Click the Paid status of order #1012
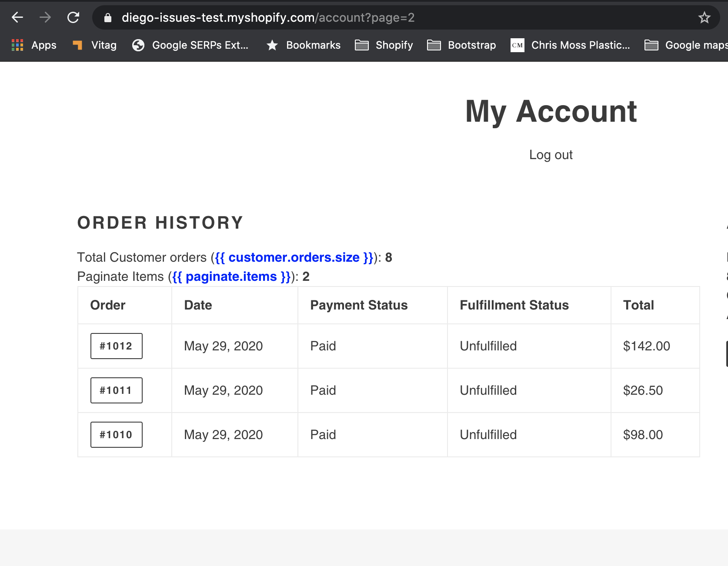Viewport: 728px width, 566px height. click(x=323, y=346)
